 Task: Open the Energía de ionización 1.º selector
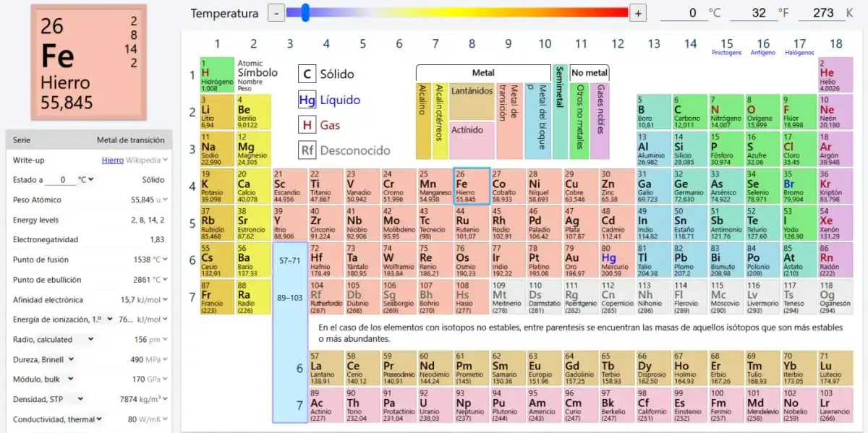64,320
